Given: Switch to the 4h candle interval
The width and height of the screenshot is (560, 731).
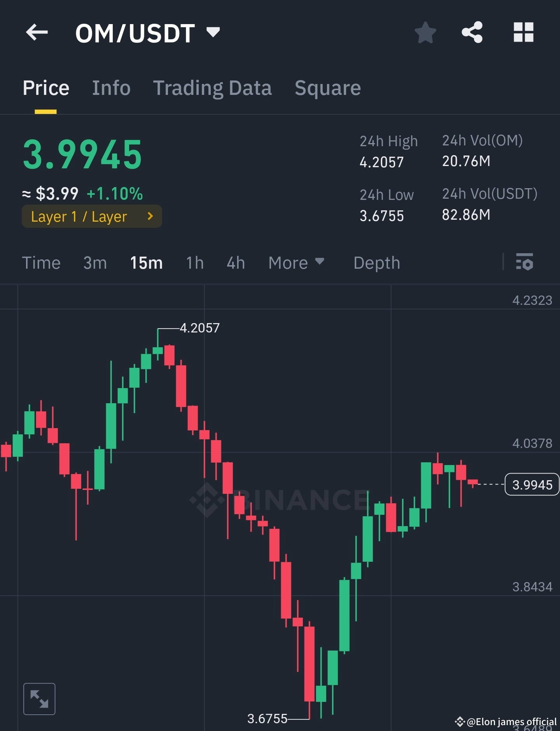Looking at the screenshot, I should pyautogui.click(x=235, y=263).
